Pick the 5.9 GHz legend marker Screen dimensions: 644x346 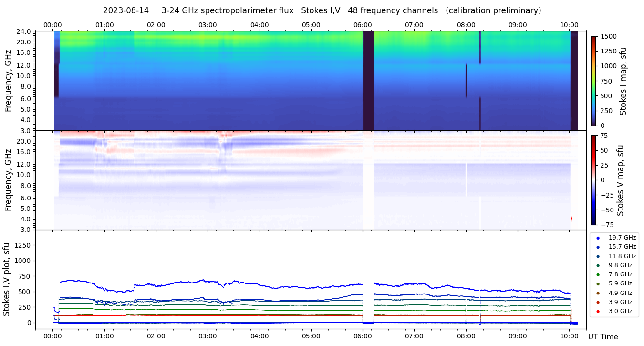coord(598,284)
